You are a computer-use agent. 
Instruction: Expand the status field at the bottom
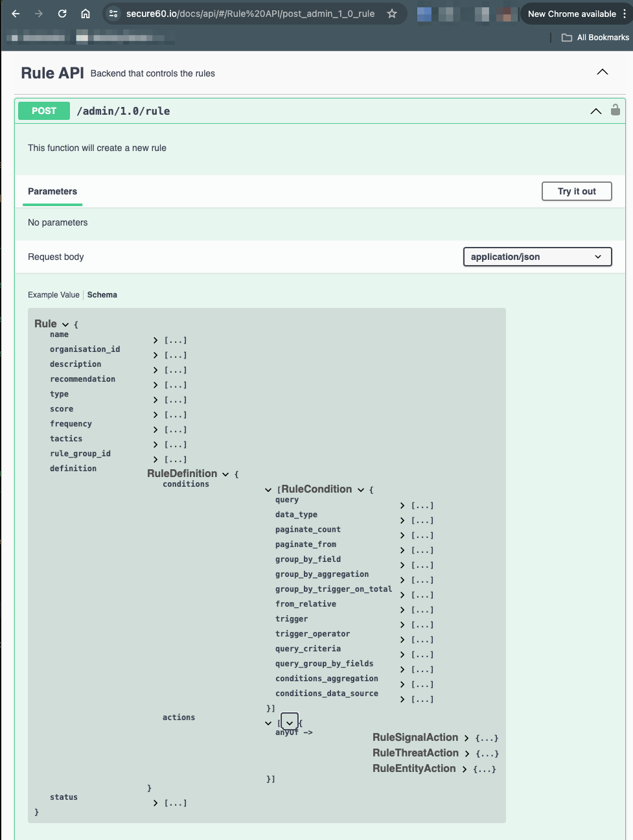click(x=155, y=802)
